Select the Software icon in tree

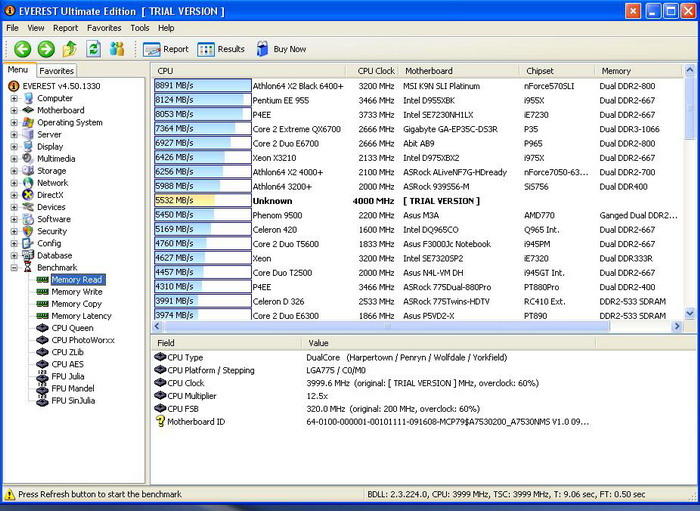28,219
